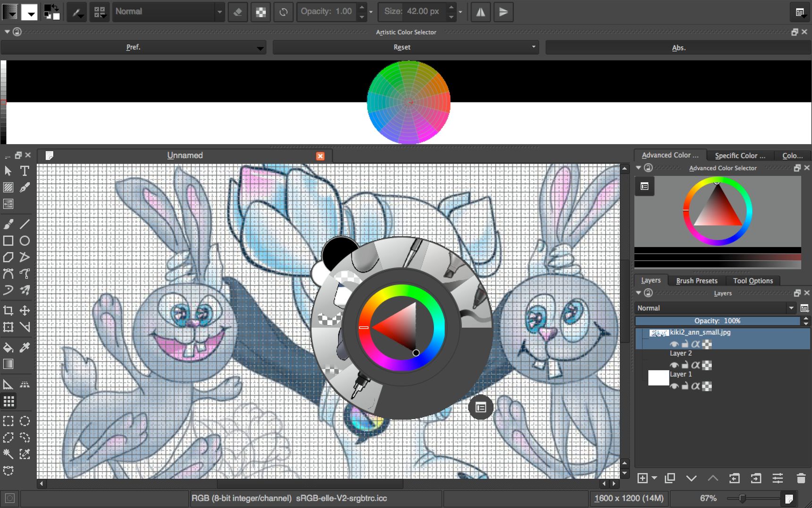812x508 pixels.
Task: Select the Transform tool
Action: [8, 327]
